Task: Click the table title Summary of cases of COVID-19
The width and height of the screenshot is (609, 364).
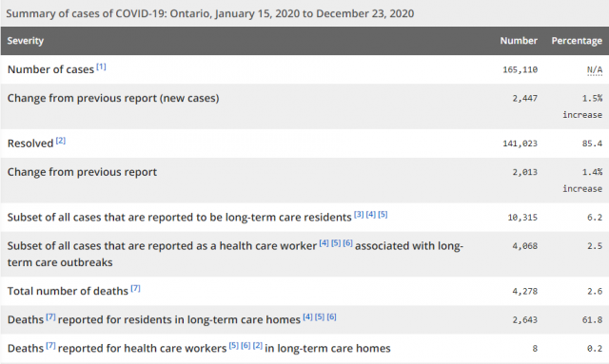Action: tap(209, 13)
